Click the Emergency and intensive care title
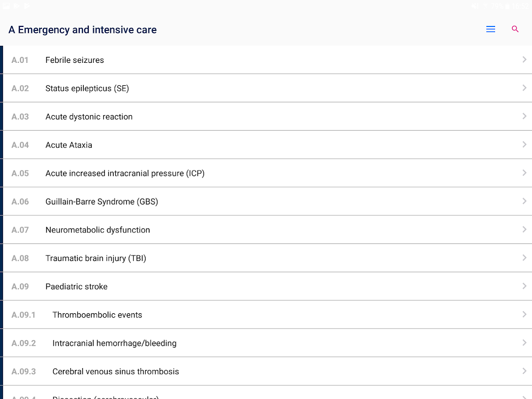 click(x=83, y=30)
